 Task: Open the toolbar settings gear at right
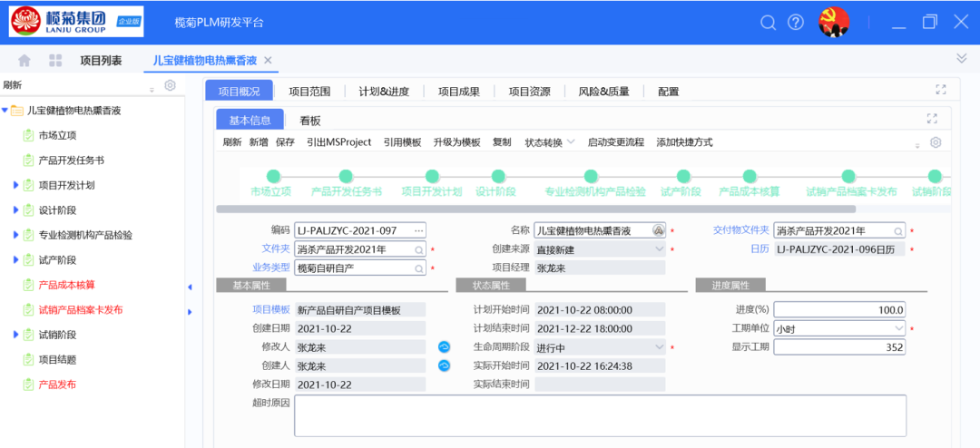click(935, 142)
